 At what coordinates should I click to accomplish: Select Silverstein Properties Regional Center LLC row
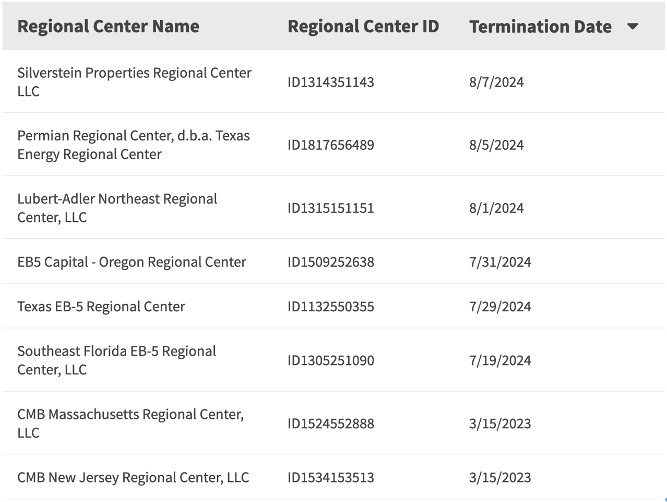pos(134,82)
